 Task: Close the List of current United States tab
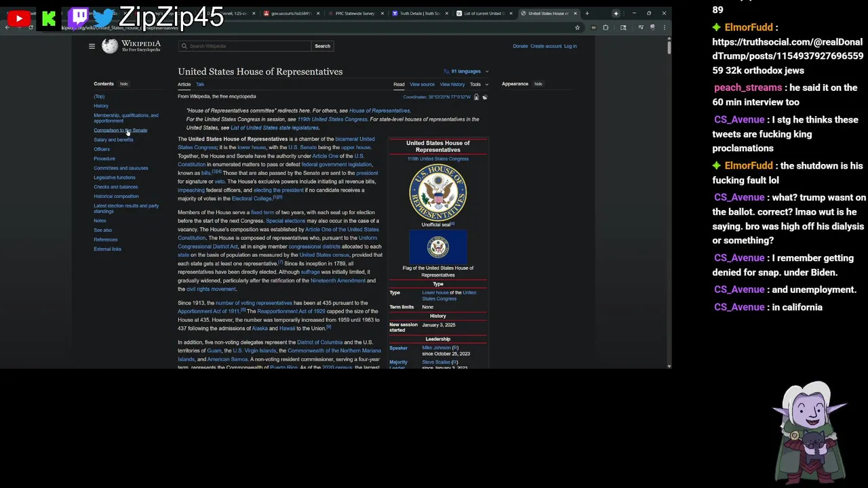[x=511, y=14]
